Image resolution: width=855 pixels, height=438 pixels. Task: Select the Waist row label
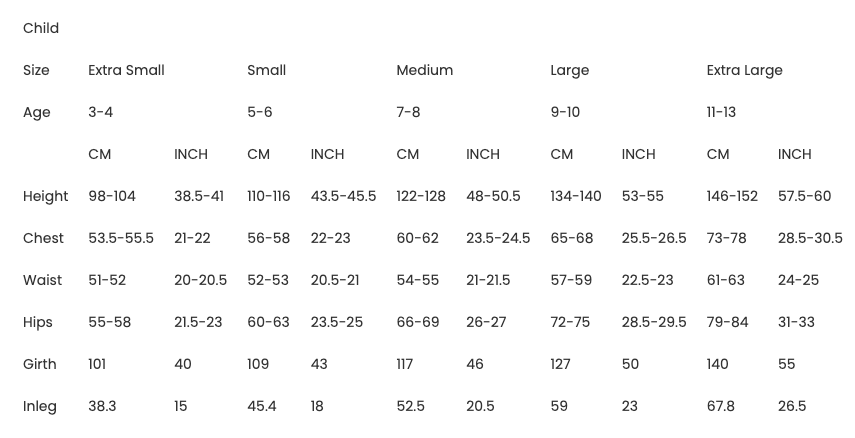(x=43, y=280)
